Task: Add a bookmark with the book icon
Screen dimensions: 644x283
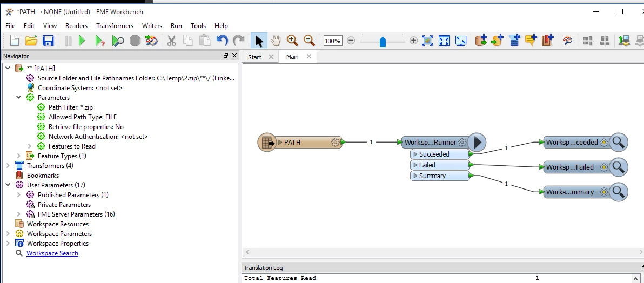Action: coord(548,41)
